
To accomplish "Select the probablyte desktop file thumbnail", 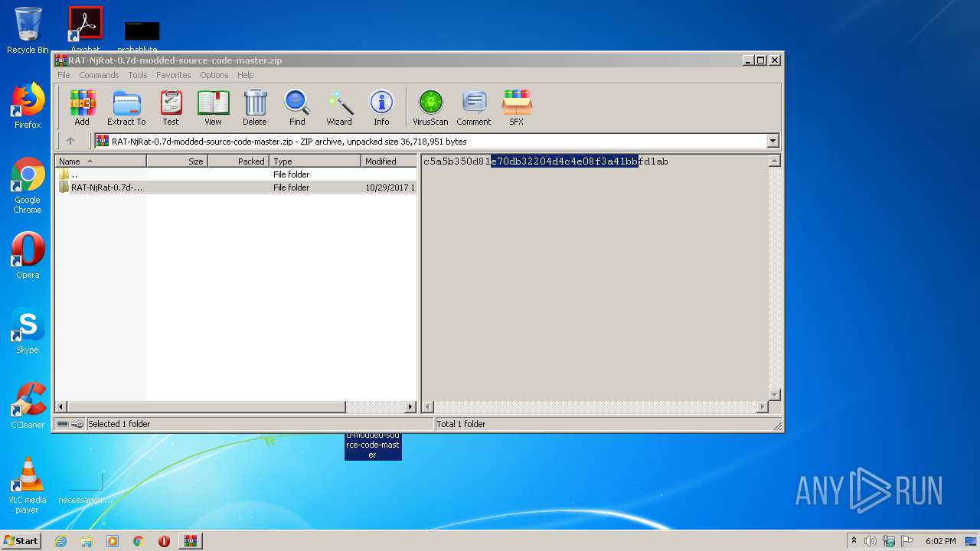I will point(142,31).
